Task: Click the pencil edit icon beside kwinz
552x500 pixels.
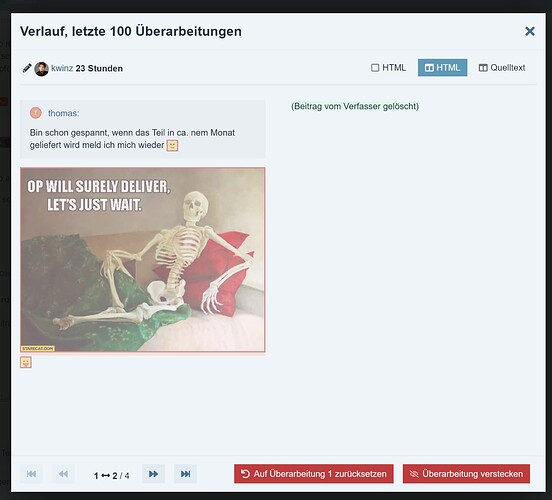Action: [27, 68]
